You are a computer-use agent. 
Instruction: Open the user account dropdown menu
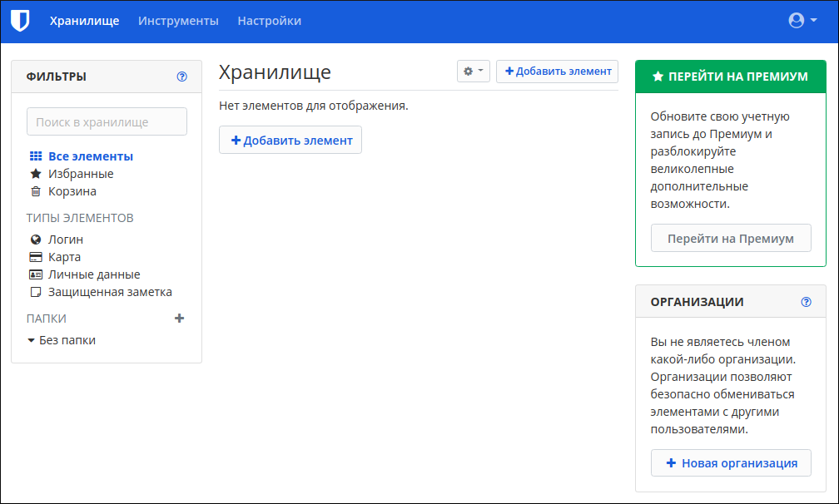coord(802,21)
